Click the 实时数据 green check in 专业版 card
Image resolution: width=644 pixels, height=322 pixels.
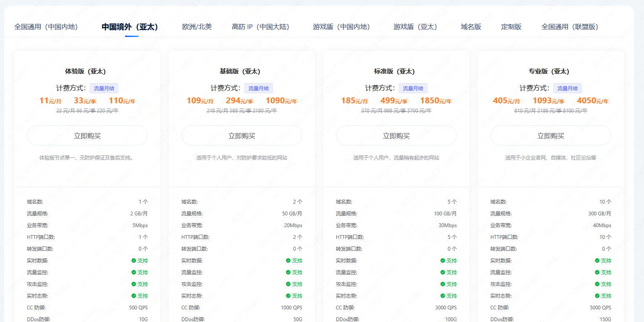[x=597, y=261]
